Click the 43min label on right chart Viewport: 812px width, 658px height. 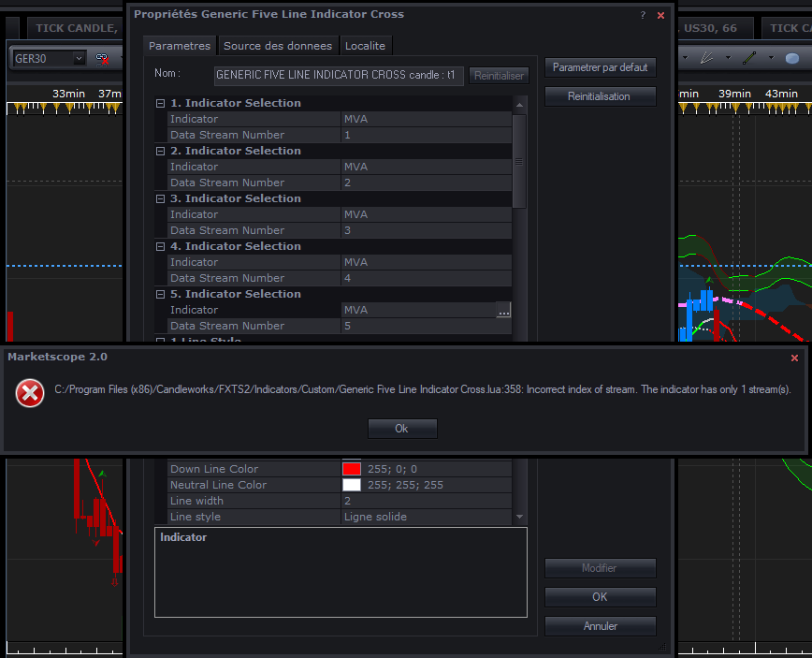(781, 94)
